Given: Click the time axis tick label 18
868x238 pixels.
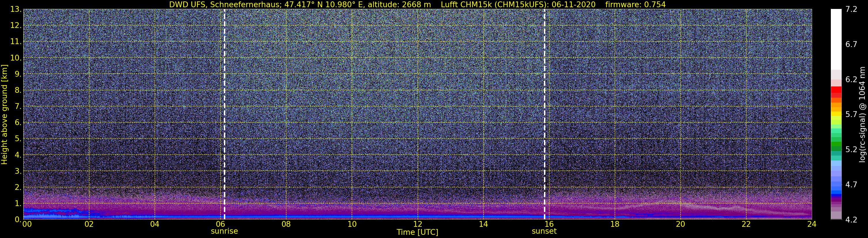Looking at the screenshot, I should tap(614, 224).
